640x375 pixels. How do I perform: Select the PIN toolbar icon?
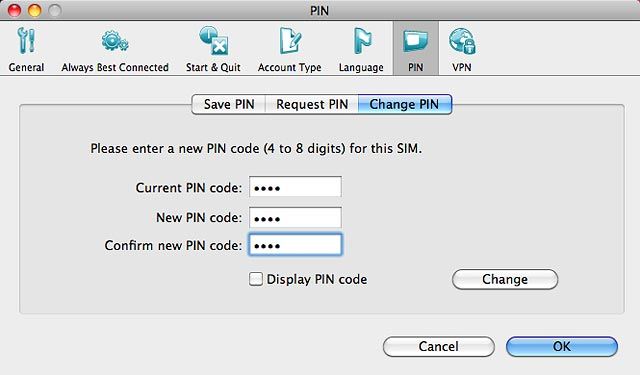point(416,41)
